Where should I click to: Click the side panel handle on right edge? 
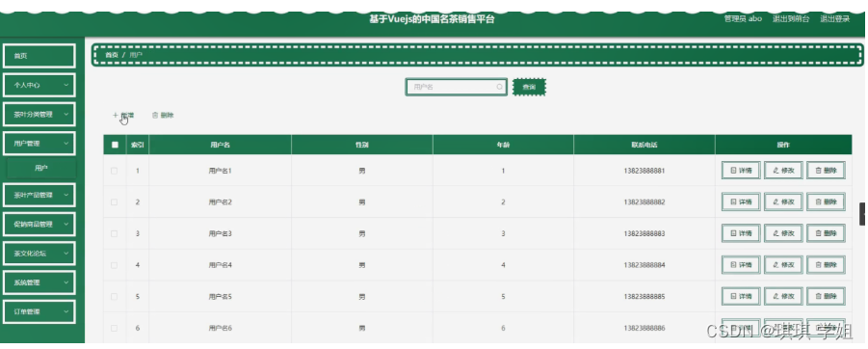(x=862, y=214)
